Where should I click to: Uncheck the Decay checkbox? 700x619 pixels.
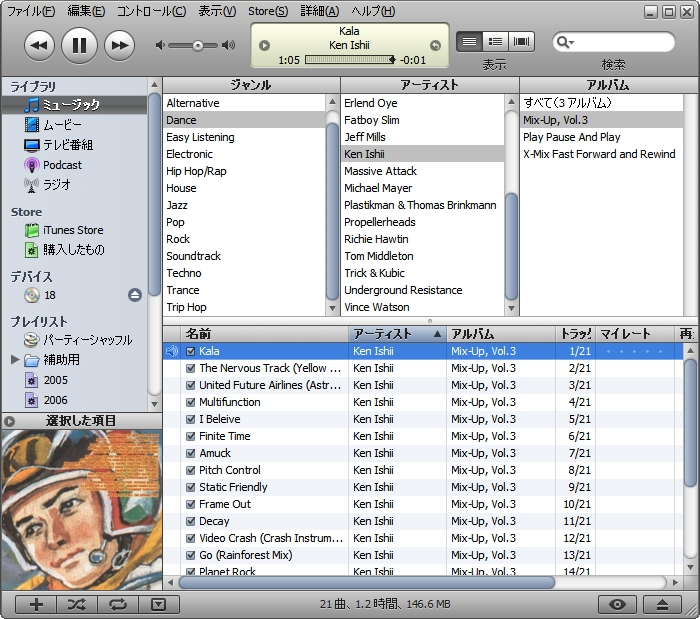tap(191, 521)
